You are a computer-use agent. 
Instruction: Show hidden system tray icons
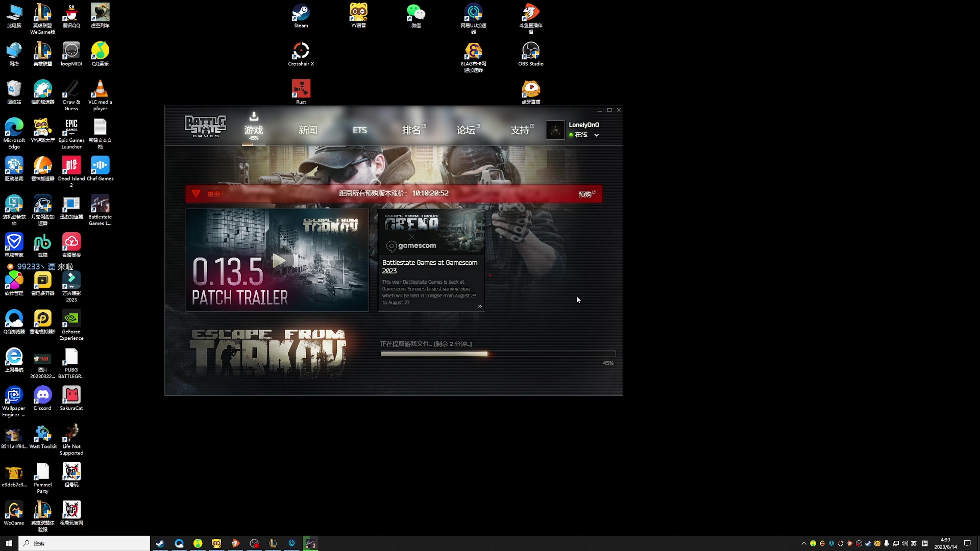point(804,543)
